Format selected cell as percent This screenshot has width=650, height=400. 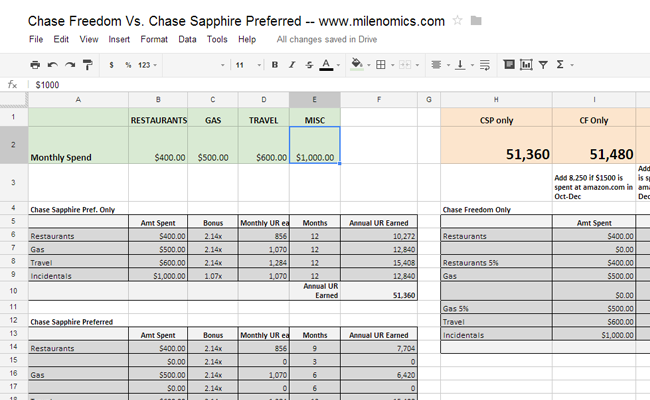click(128, 65)
